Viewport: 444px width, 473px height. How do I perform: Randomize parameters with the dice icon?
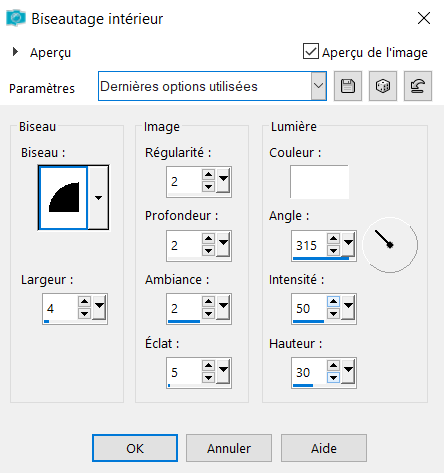click(x=383, y=86)
